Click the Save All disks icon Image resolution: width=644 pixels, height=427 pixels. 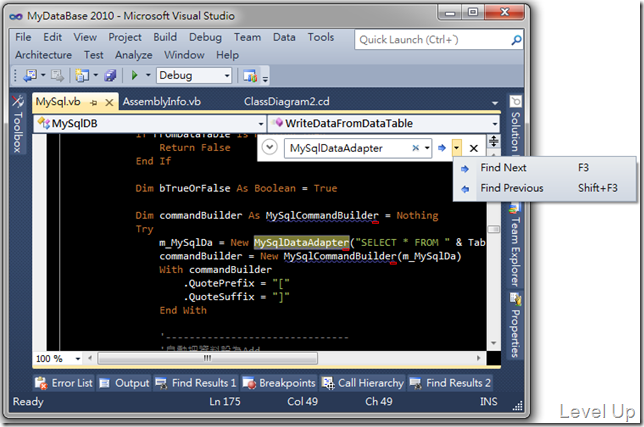110,76
